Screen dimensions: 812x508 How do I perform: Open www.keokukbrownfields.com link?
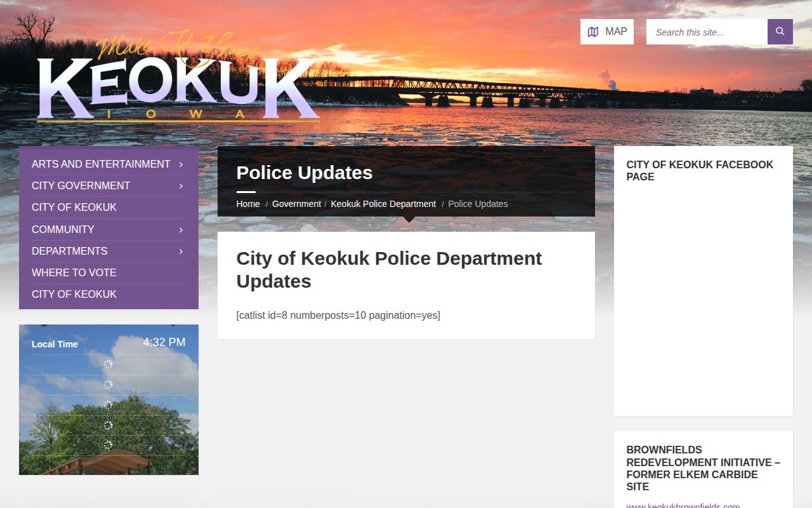click(683, 505)
